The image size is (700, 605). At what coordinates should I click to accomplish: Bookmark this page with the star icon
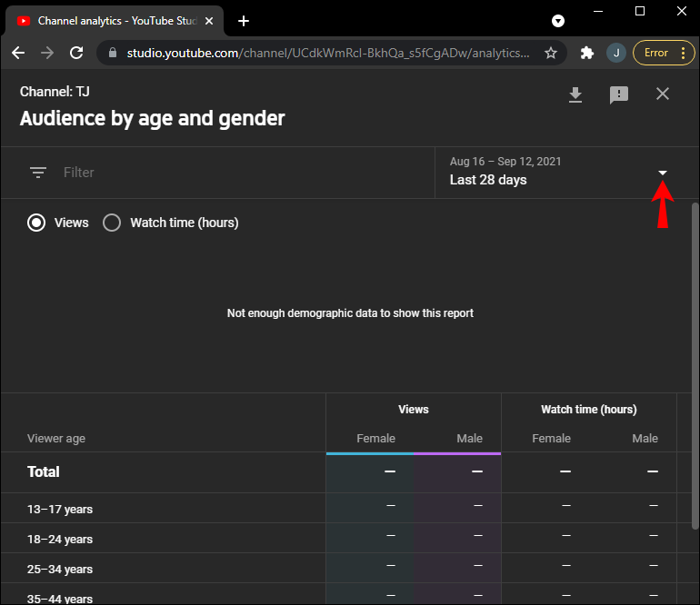tap(551, 53)
